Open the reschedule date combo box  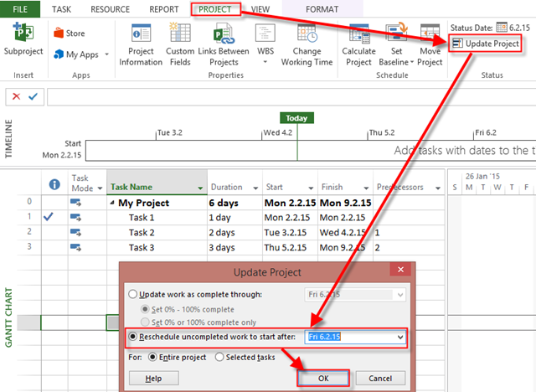[399, 337]
